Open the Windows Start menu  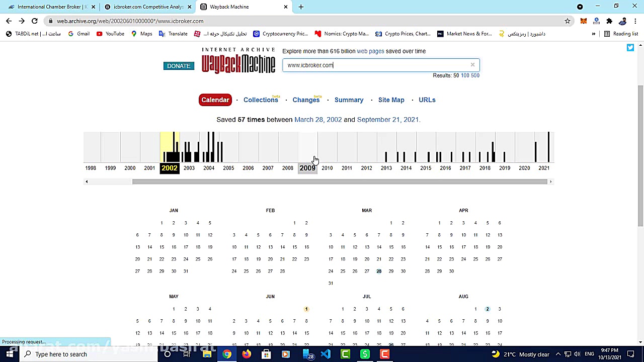pos(10,354)
